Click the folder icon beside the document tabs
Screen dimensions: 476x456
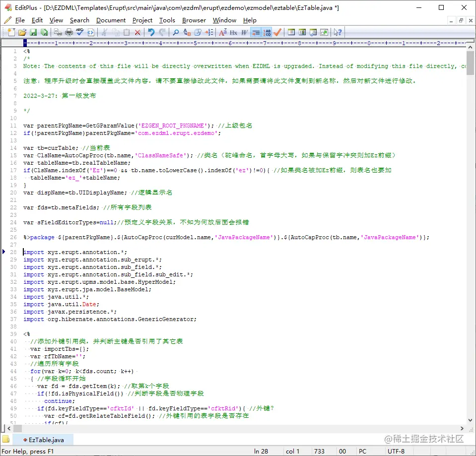click(x=6, y=439)
